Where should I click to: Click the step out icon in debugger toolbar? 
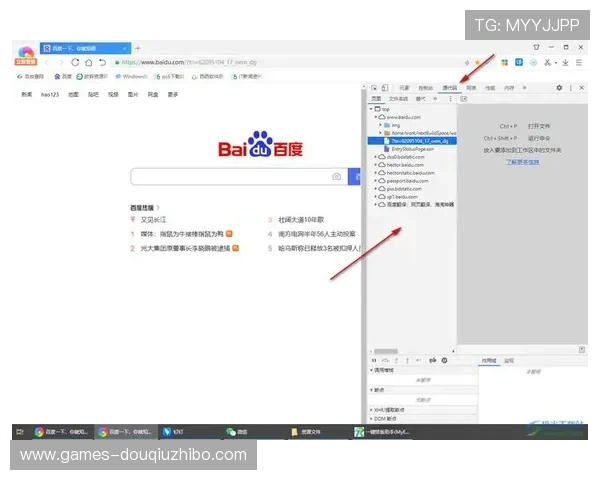click(x=408, y=361)
